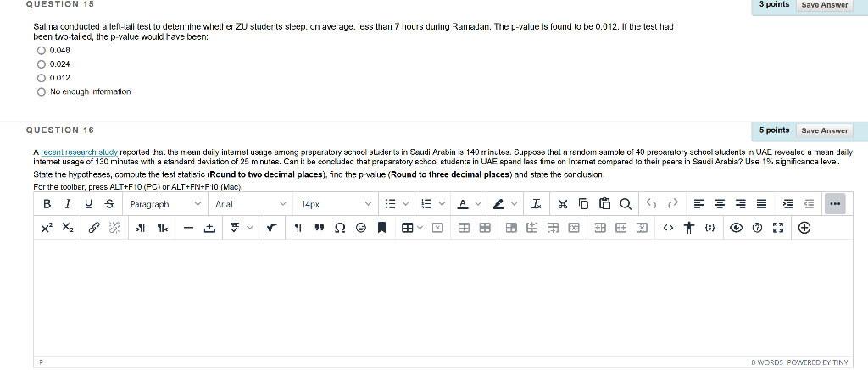Align text to the right
This screenshot has width=868, height=370.
pyautogui.click(x=741, y=204)
